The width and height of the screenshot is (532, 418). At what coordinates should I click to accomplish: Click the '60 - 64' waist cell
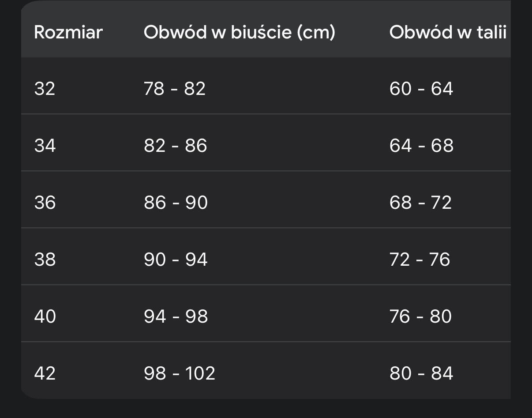point(421,89)
